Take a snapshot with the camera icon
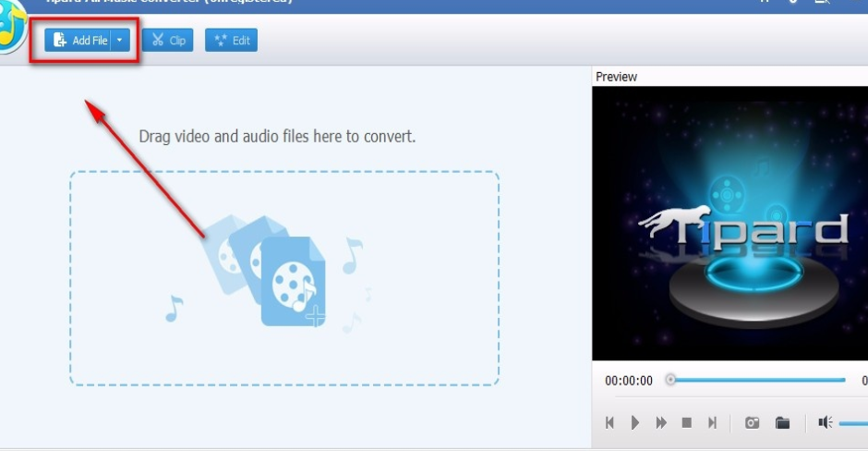This screenshot has width=868, height=451. click(752, 422)
